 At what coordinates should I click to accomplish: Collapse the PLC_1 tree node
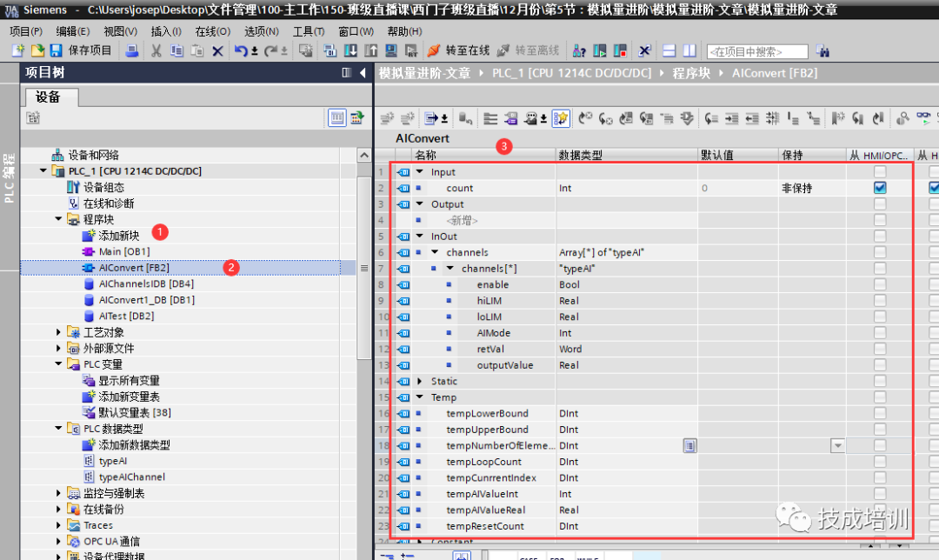[43, 170]
